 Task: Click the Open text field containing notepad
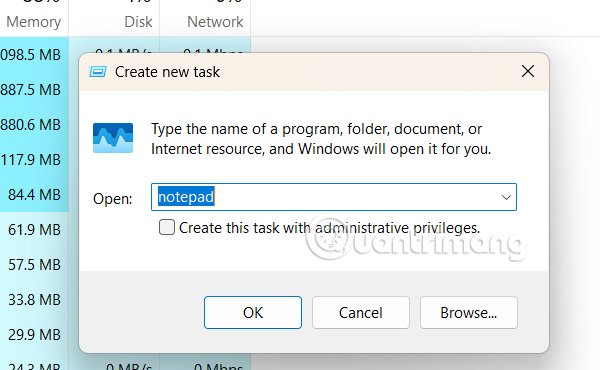(334, 197)
